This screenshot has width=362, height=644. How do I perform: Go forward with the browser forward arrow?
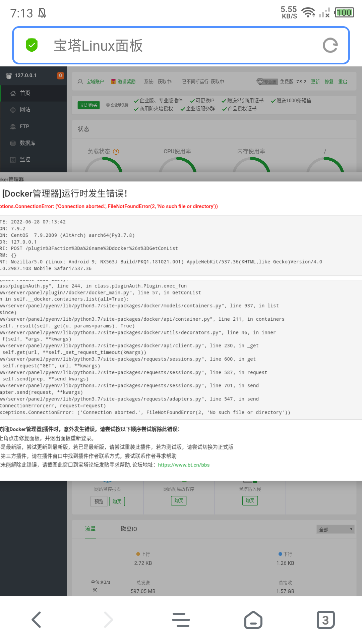click(108, 620)
